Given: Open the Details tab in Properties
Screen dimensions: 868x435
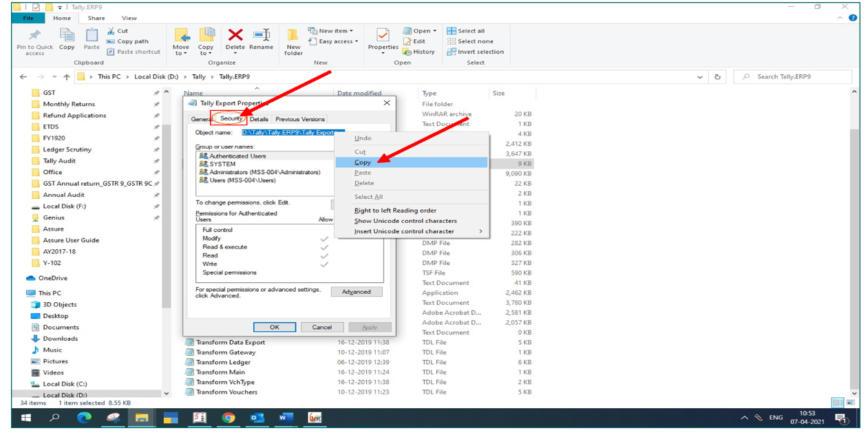Looking at the screenshot, I should 259,119.
